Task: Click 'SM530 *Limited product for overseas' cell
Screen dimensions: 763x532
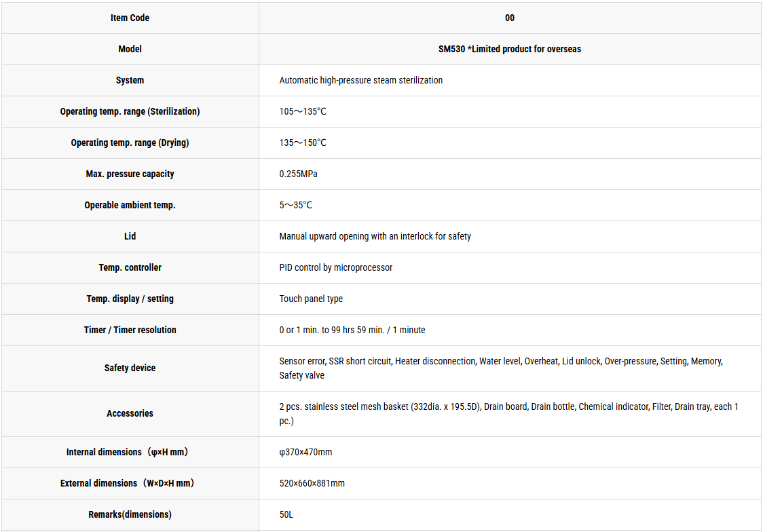Action: pos(510,49)
